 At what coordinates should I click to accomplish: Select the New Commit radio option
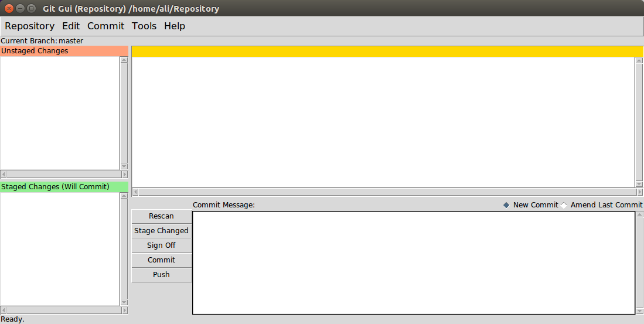tap(531, 205)
